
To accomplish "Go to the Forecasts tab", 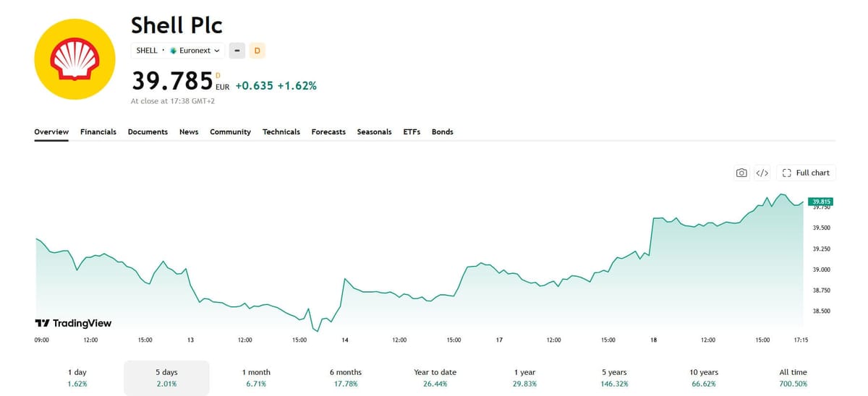I will point(328,132).
